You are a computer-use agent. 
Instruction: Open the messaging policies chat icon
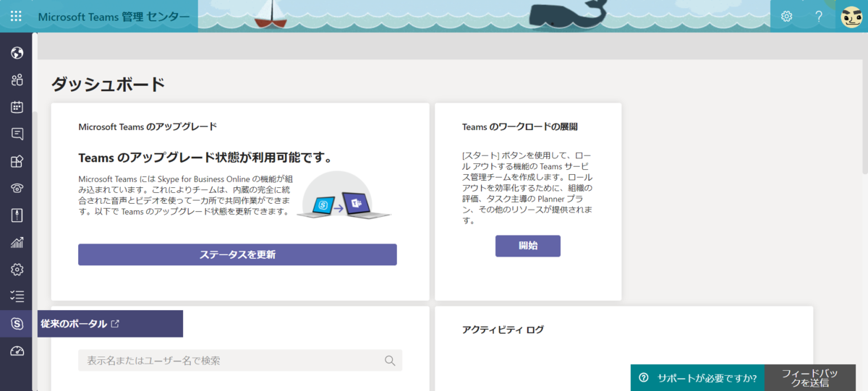click(x=17, y=134)
